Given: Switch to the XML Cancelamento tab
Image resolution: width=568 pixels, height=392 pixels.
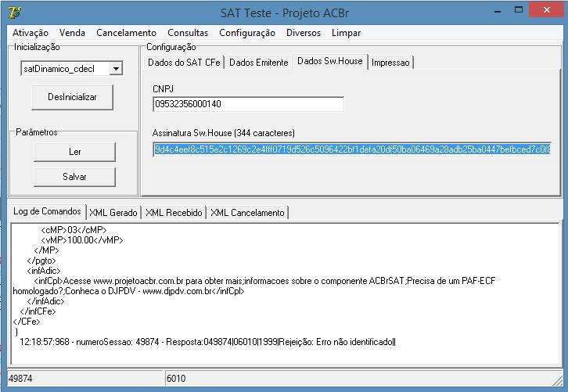Looking at the screenshot, I should click(x=247, y=212).
